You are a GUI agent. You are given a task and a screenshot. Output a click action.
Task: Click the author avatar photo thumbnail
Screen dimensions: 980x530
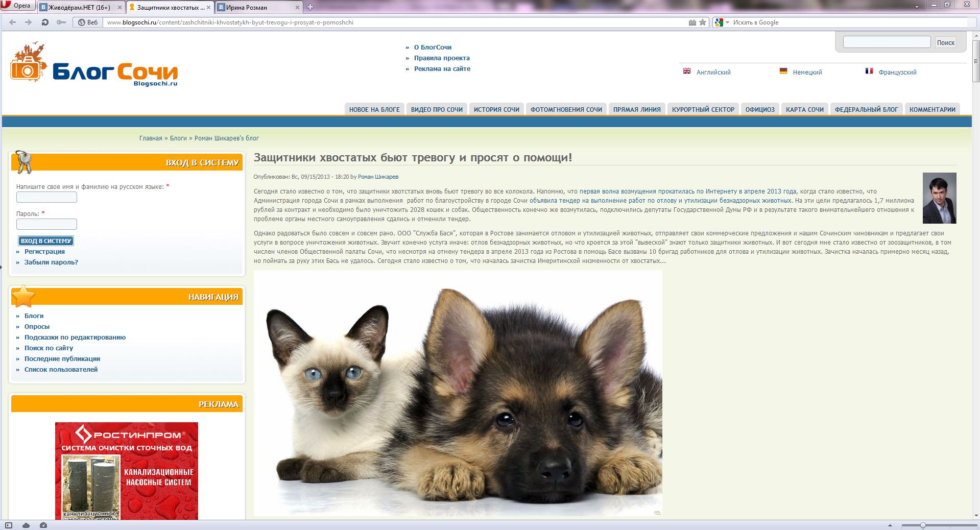click(x=939, y=198)
